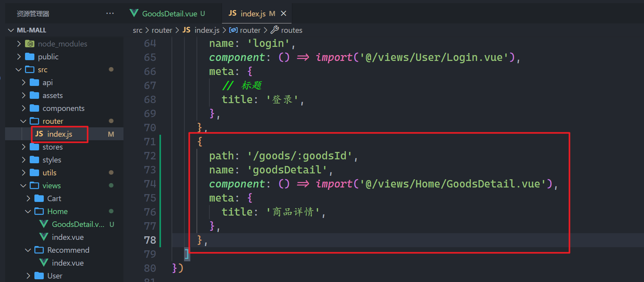644x282 pixels.
Task: Collapse the views folder chevron
Action: (23, 186)
